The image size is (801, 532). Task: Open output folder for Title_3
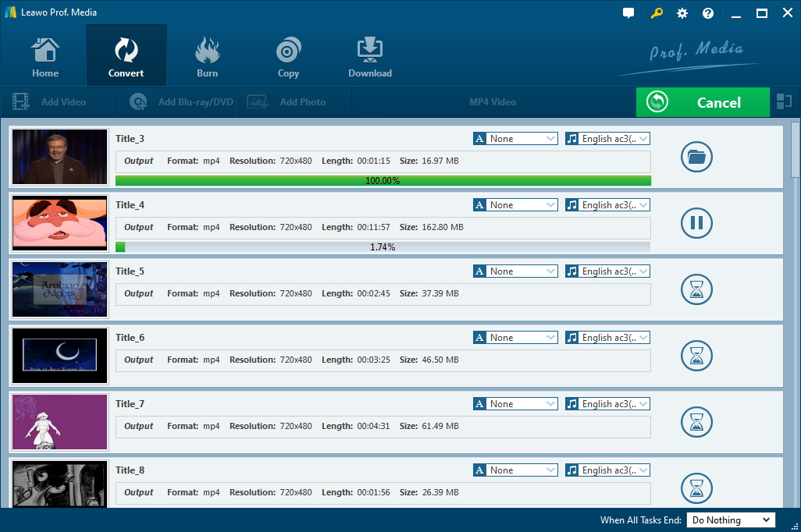click(x=696, y=157)
